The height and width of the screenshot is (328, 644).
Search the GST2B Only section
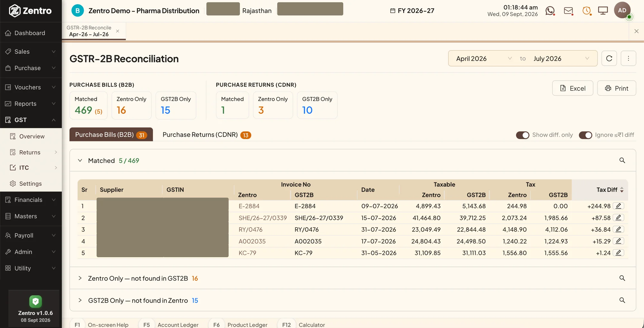click(622, 300)
